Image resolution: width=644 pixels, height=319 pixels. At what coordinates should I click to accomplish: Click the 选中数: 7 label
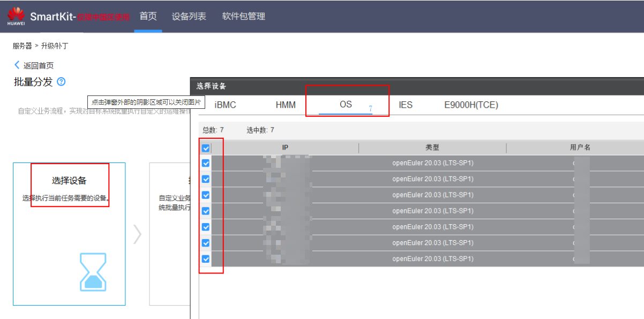coord(260,130)
